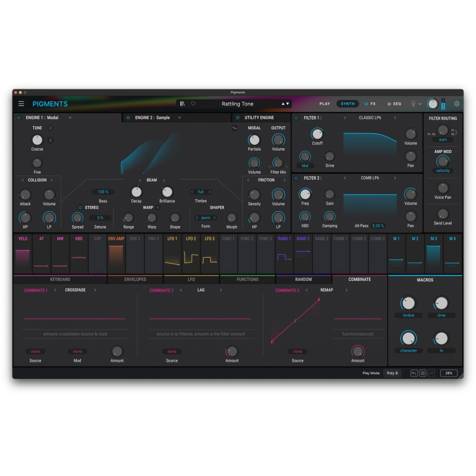The height and width of the screenshot is (476, 476).
Task: Select the ENVELOPES tab in modulation strip
Action: tap(136, 278)
